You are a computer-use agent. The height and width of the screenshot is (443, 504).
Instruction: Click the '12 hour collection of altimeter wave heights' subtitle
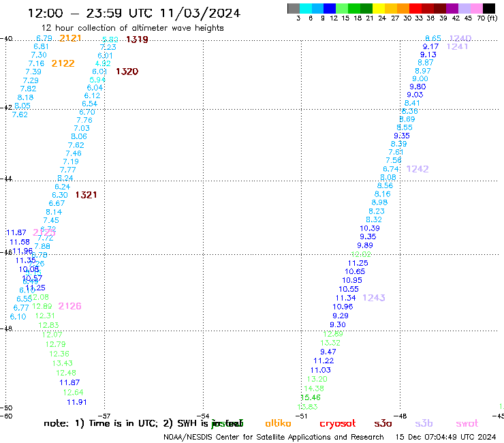pos(132,28)
